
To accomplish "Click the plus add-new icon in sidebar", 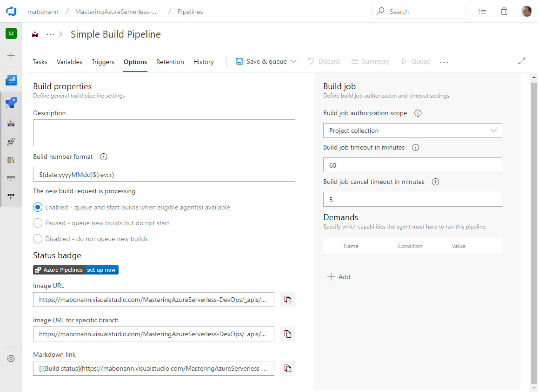I will [11, 56].
